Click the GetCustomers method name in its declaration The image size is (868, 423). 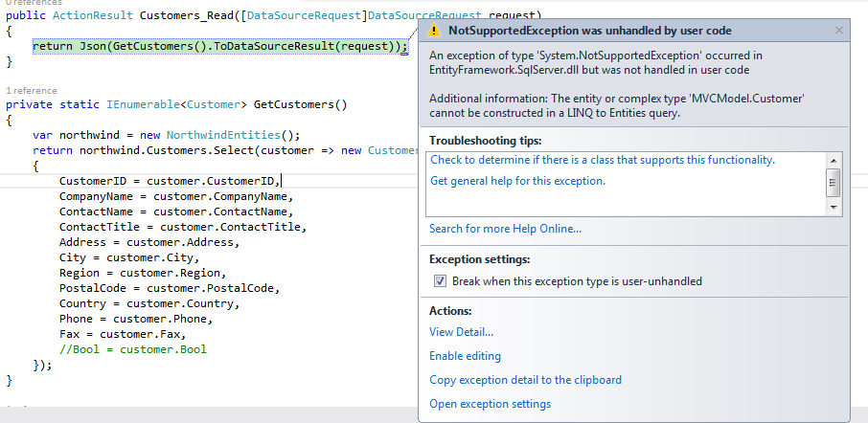coord(296,104)
